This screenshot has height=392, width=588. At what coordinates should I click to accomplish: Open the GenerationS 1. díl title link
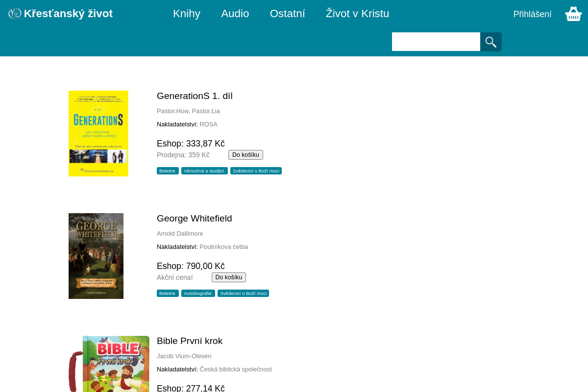pos(195,96)
